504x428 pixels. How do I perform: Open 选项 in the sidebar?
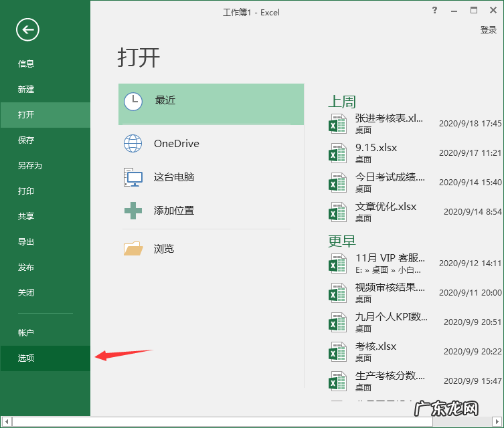[46, 358]
